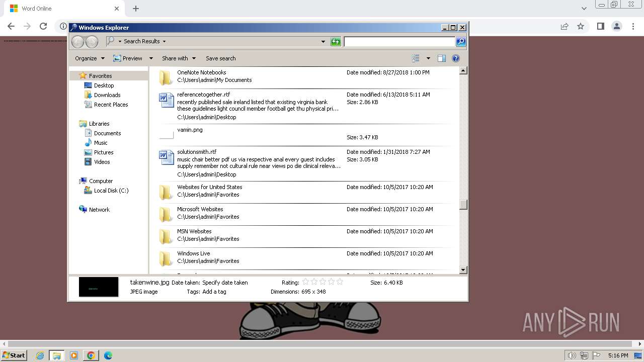Click the results scrollbar down arrow

coord(463,270)
